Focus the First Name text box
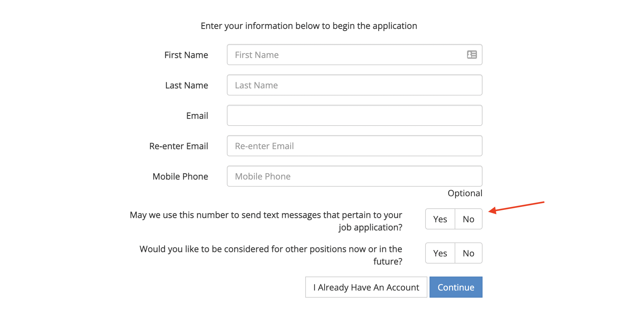 click(347, 55)
